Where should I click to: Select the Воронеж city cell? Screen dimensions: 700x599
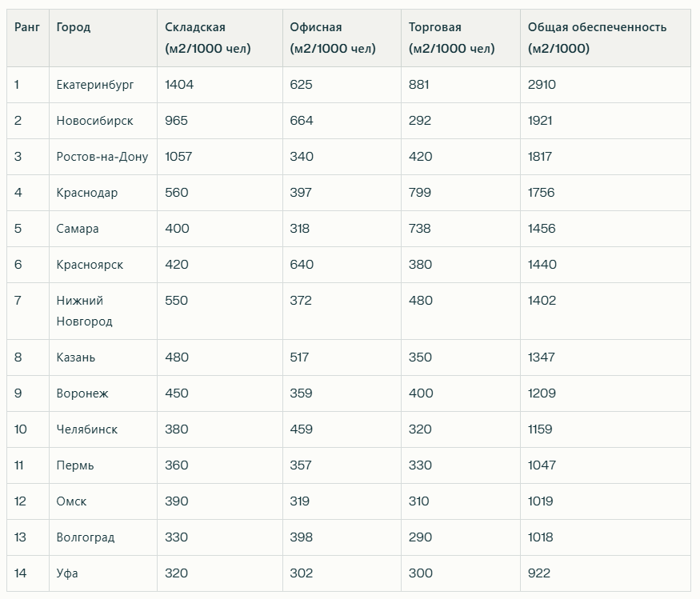(82, 393)
